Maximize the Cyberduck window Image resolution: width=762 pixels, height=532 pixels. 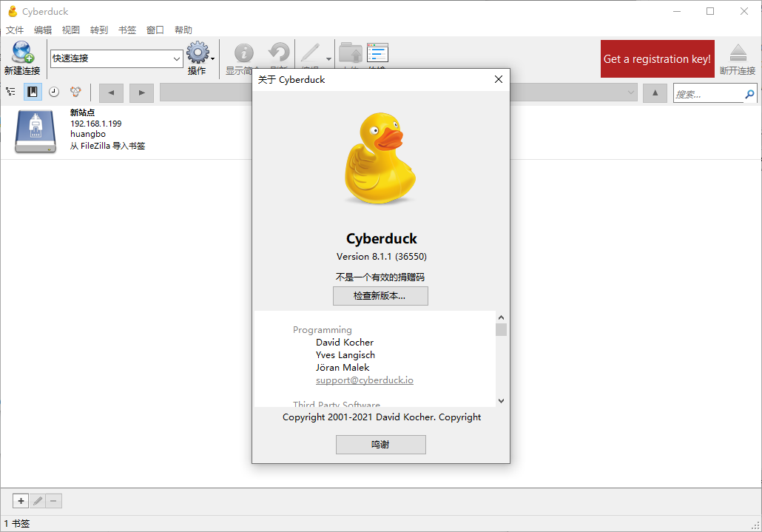point(710,11)
